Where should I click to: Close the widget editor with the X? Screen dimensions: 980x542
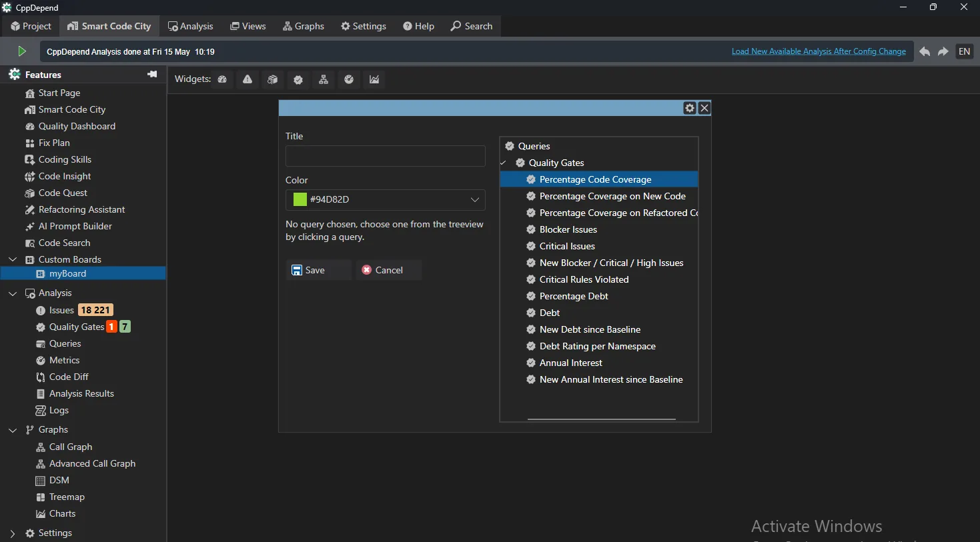pyautogui.click(x=704, y=108)
